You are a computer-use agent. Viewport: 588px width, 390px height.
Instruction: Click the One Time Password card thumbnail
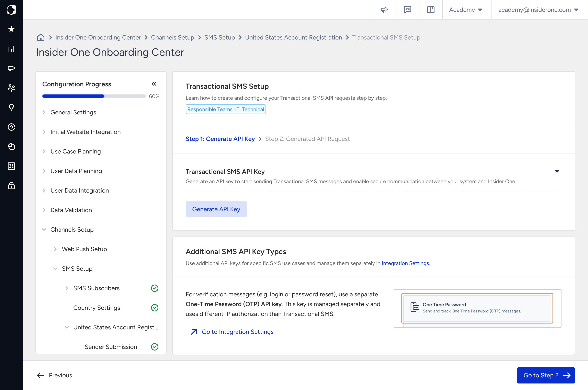point(477,308)
